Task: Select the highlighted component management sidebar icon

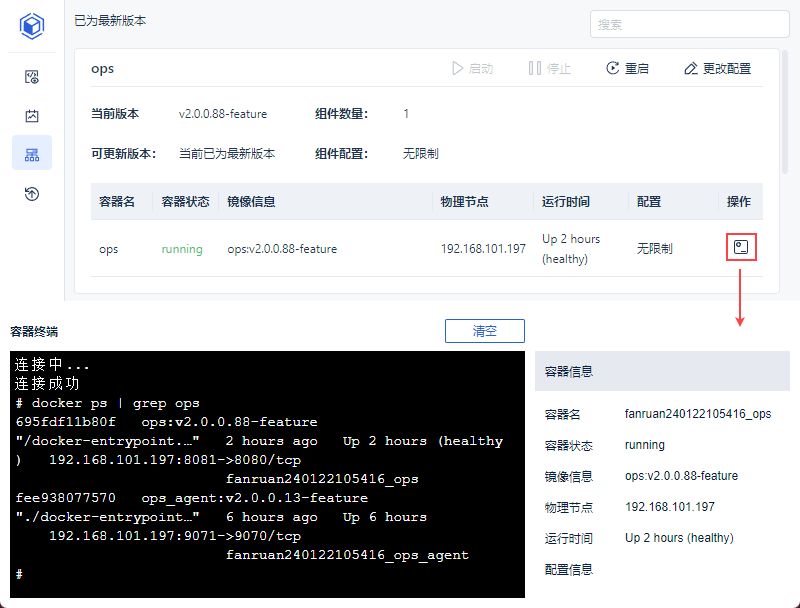Action: point(32,155)
